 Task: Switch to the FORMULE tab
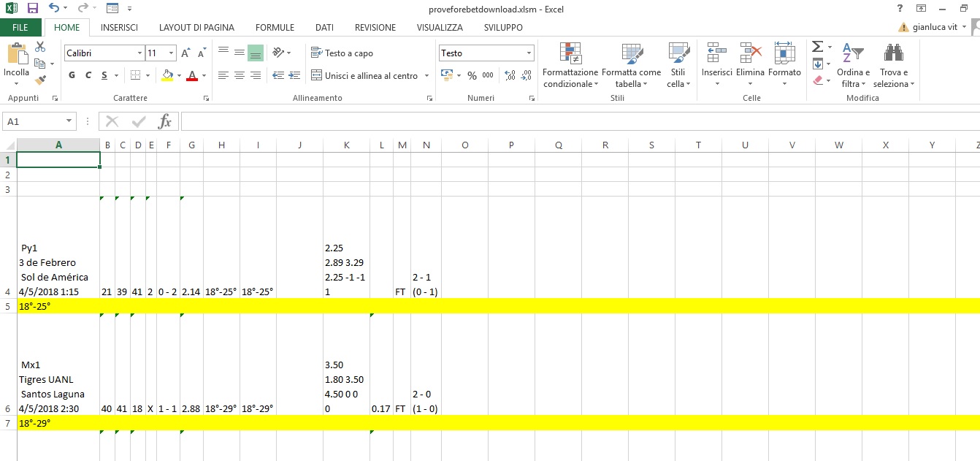click(x=275, y=28)
